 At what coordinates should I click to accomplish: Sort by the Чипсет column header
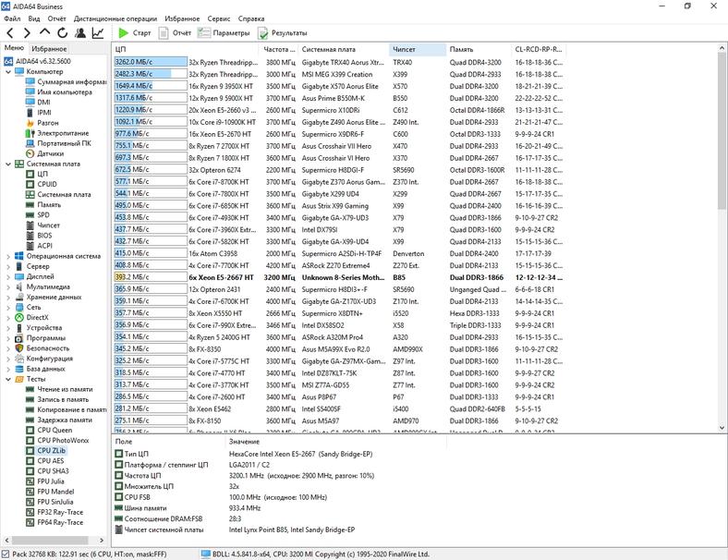[x=417, y=49]
